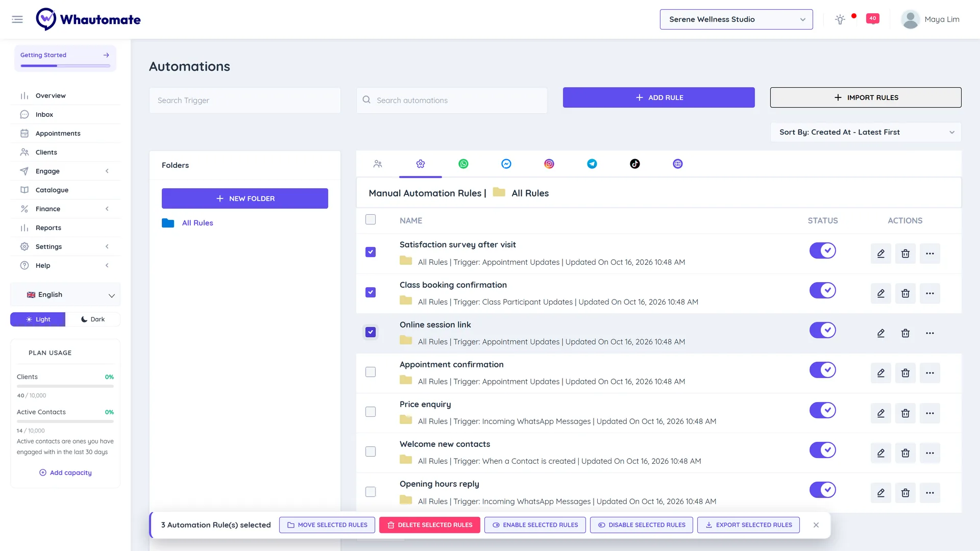Open more options for Online session link
This screenshot has width=980, height=551.
pyautogui.click(x=930, y=333)
